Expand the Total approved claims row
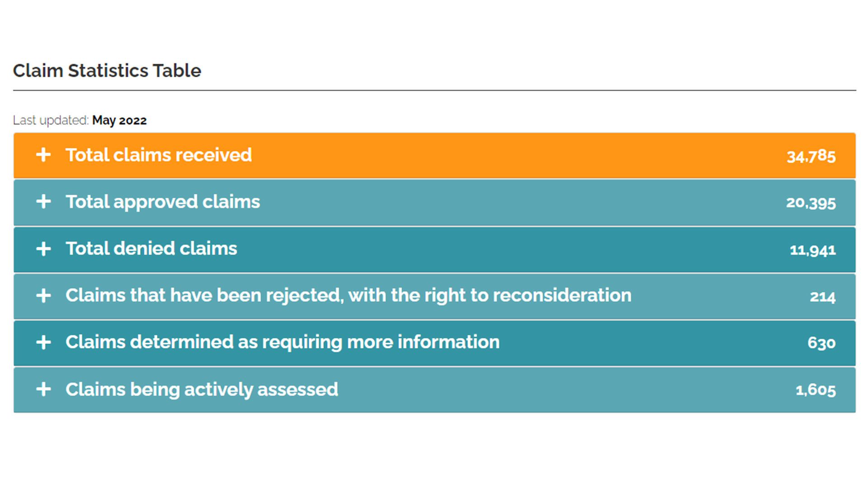 pos(434,202)
